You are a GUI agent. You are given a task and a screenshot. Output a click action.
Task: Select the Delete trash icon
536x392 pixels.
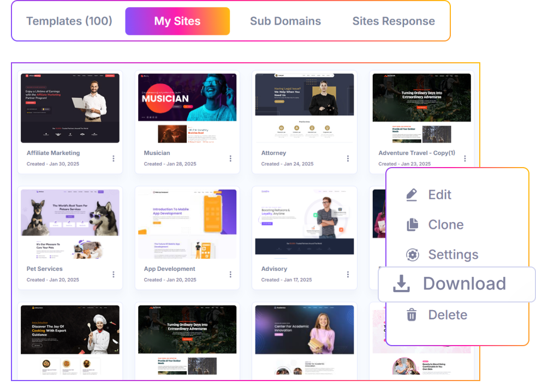point(411,314)
